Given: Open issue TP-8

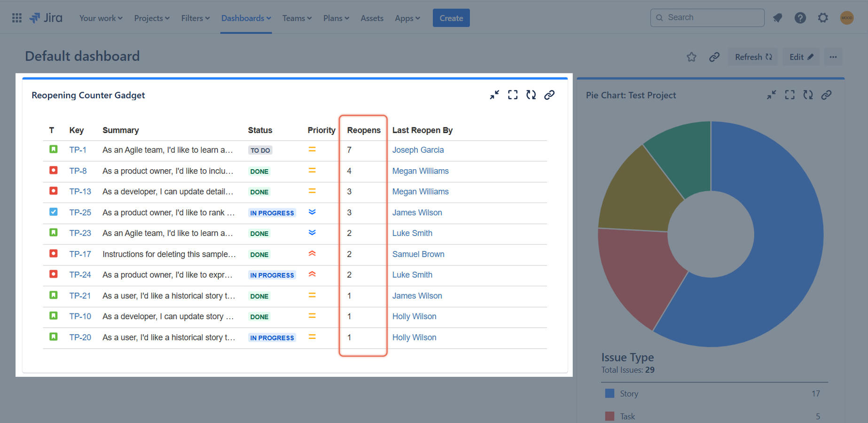Looking at the screenshot, I should 78,171.
